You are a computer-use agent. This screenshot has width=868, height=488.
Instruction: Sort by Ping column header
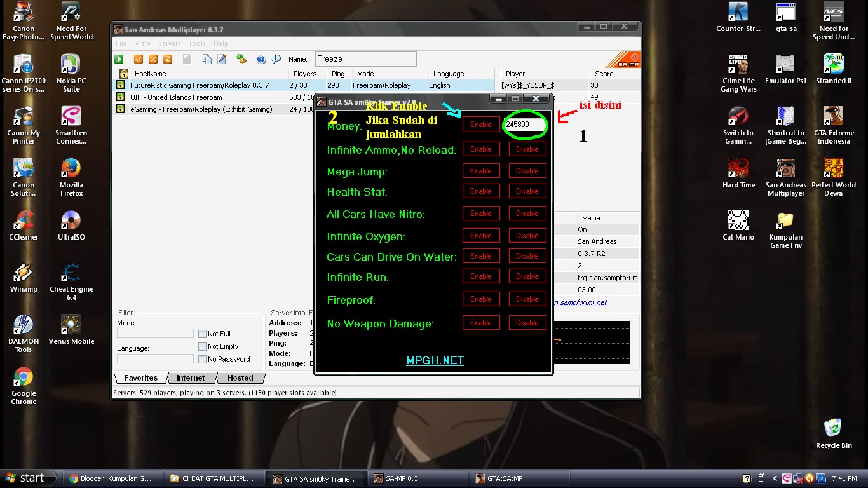click(x=337, y=74)
